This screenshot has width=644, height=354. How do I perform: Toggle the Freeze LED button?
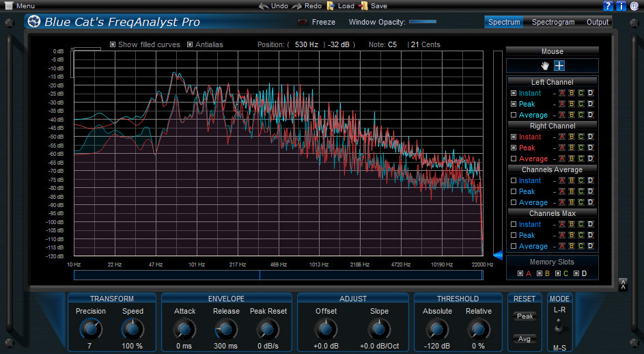pyautogui.click(x=302, y=22)
